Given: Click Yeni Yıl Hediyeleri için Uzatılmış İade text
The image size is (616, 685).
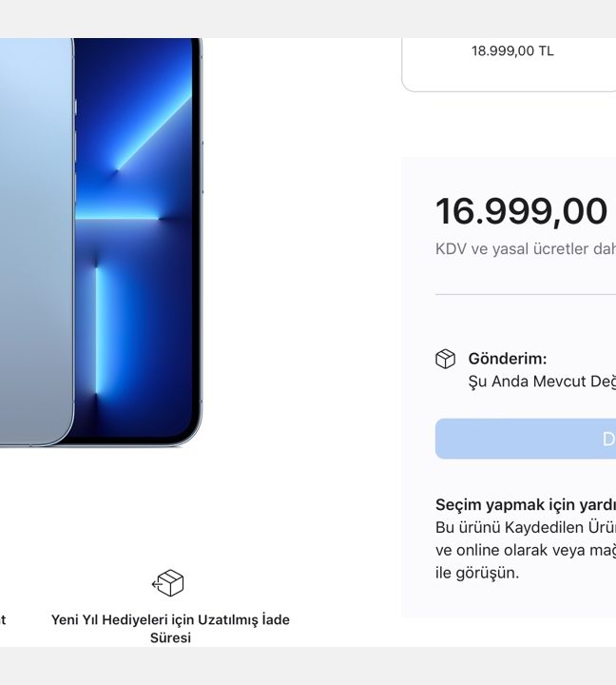Looking at the screenshot, I should coord(170,619).
